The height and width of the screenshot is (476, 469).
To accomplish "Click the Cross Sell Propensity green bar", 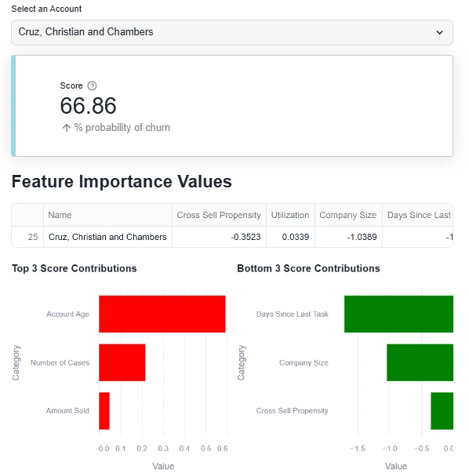I will (x=442, y=411).
